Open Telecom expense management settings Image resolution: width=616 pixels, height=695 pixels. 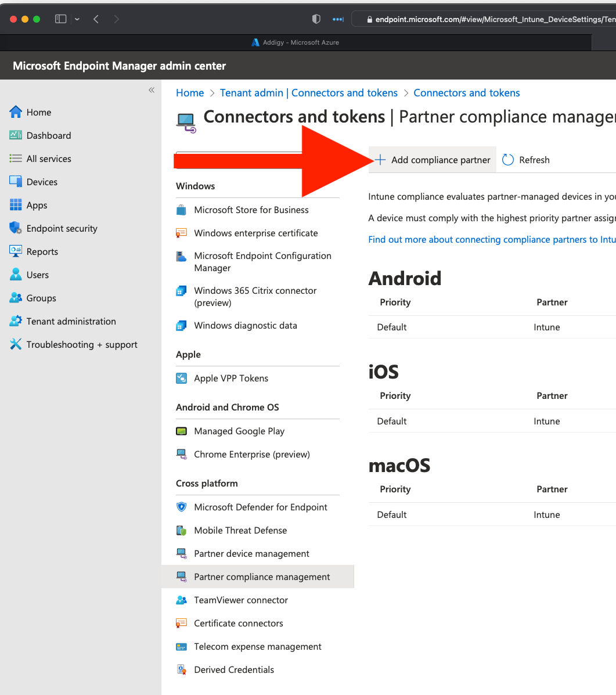tap(258, 646)
